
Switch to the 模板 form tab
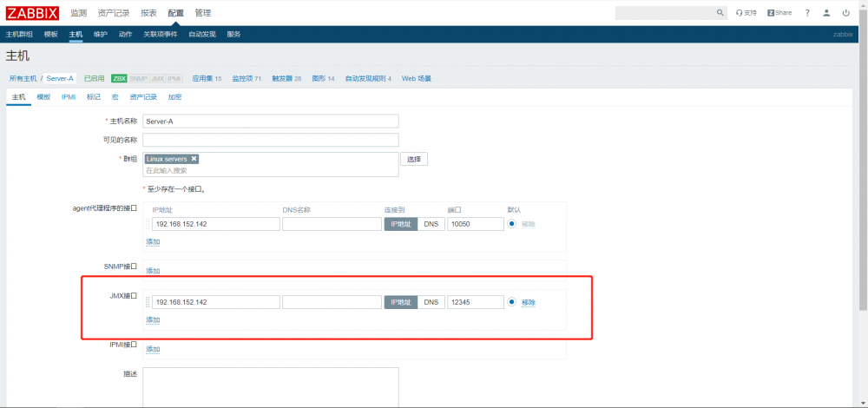[43, 97]
